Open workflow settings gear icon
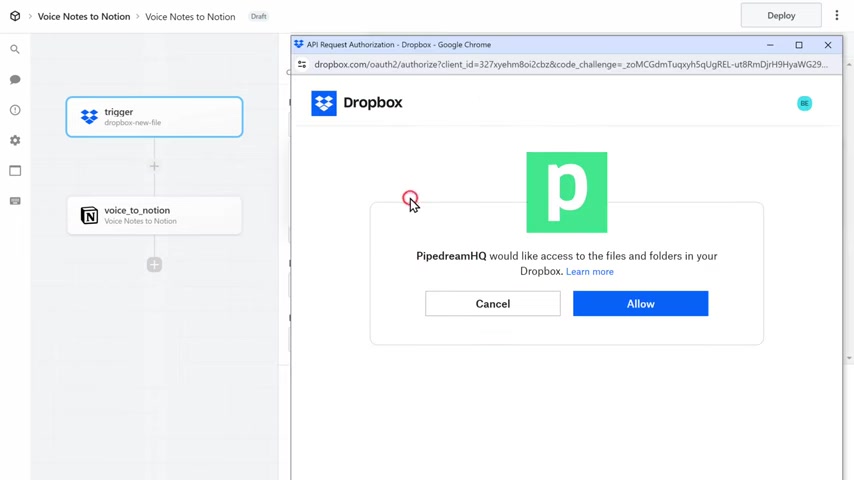 15,141
